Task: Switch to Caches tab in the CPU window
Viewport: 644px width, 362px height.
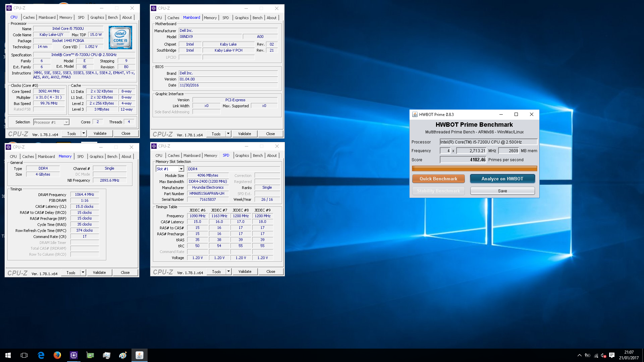Action: 29,17
